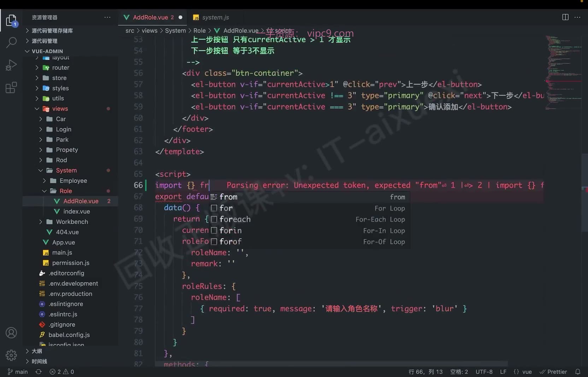Click 'System' in the breadcrumb path

click(x=175, y=31)
